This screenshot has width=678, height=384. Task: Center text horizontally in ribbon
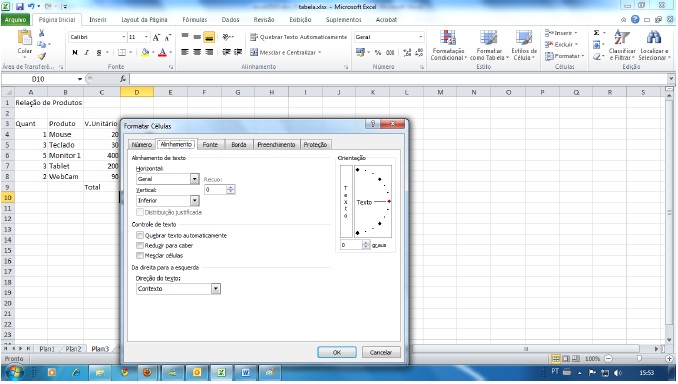[x=197, y=52]
